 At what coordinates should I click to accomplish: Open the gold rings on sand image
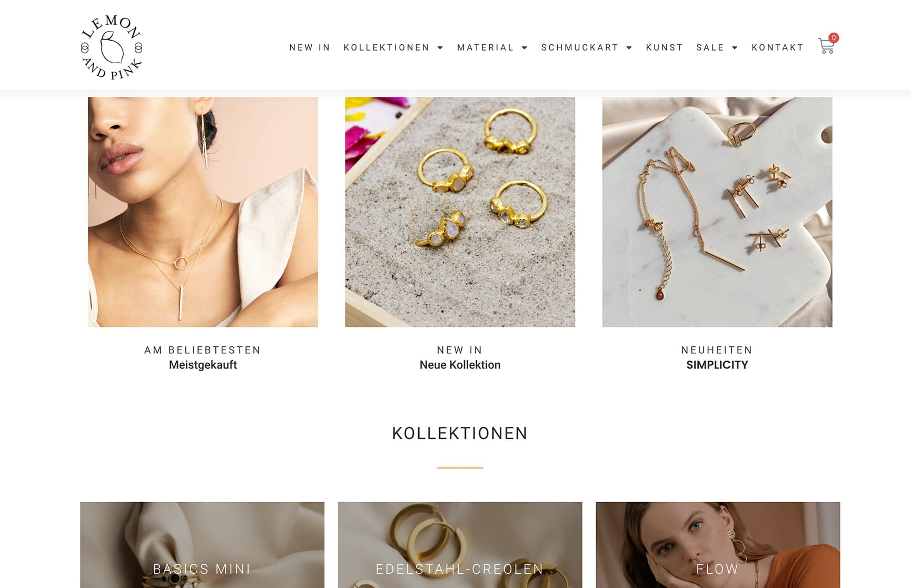click(x=460, y=212)
